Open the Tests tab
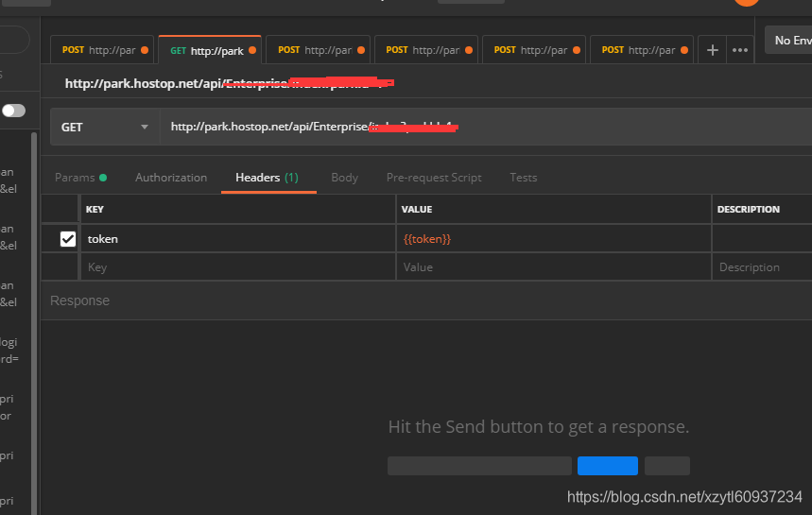 (x=523, y=178)
